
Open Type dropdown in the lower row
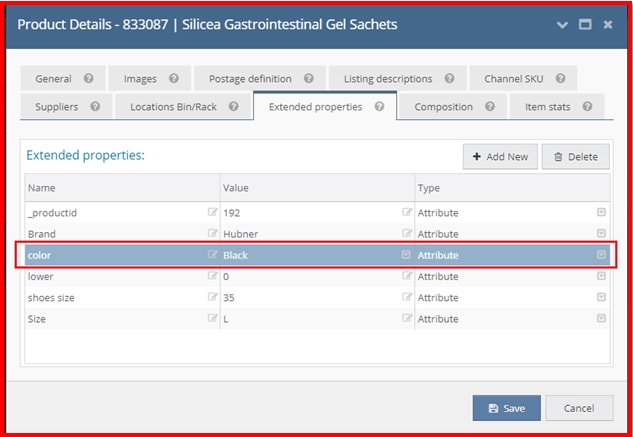[x=601, y=277]
